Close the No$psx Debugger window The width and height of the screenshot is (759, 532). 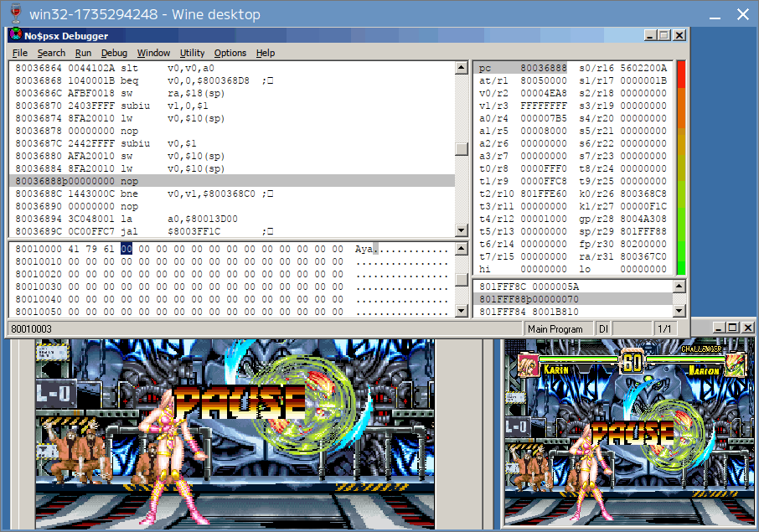pyautogui.click(x=679, y=35)
